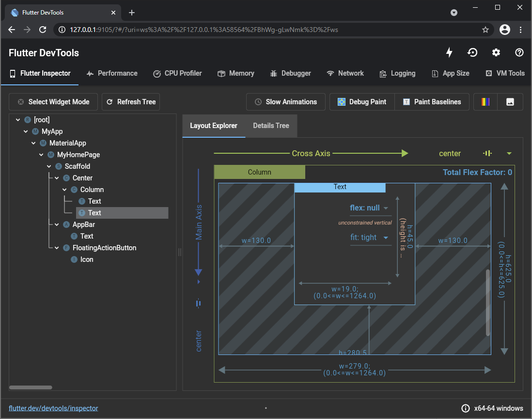Click the Total Flex Factor: 0 text
The height and width of the screenshot is (419, 532).
pyautogui.click(x=477, y=173)
